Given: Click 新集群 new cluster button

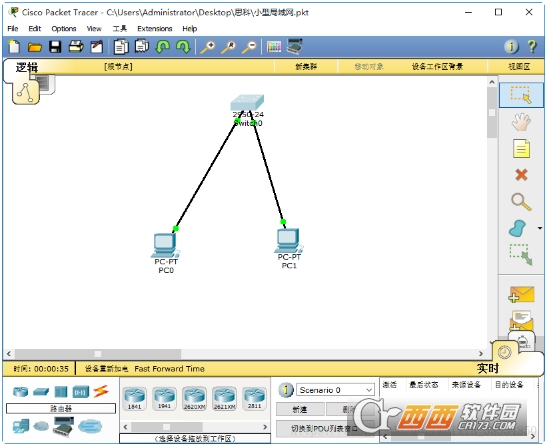Looking at the screenshot, I should tap(306, 67).
